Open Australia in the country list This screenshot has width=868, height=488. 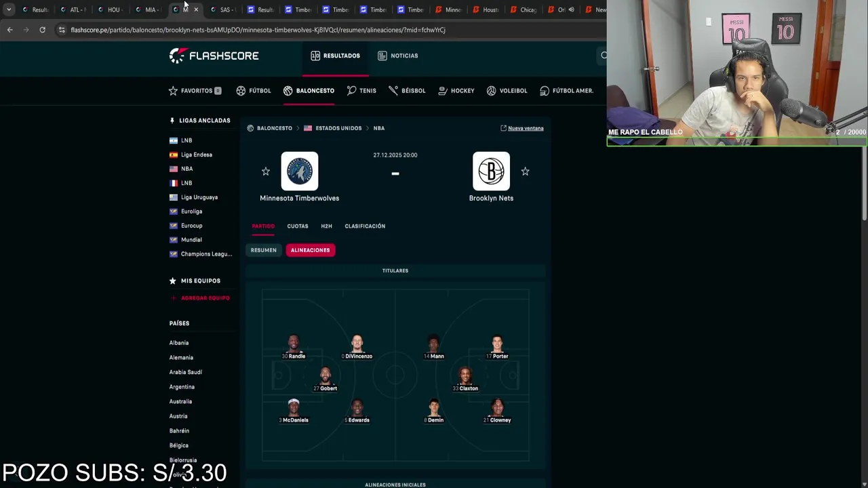[180, 401]
